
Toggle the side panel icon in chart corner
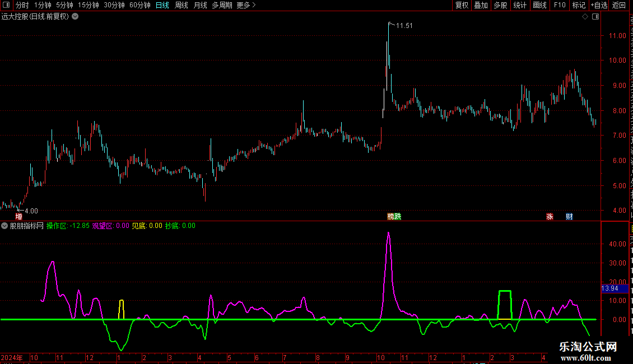(x=595, y=17)
